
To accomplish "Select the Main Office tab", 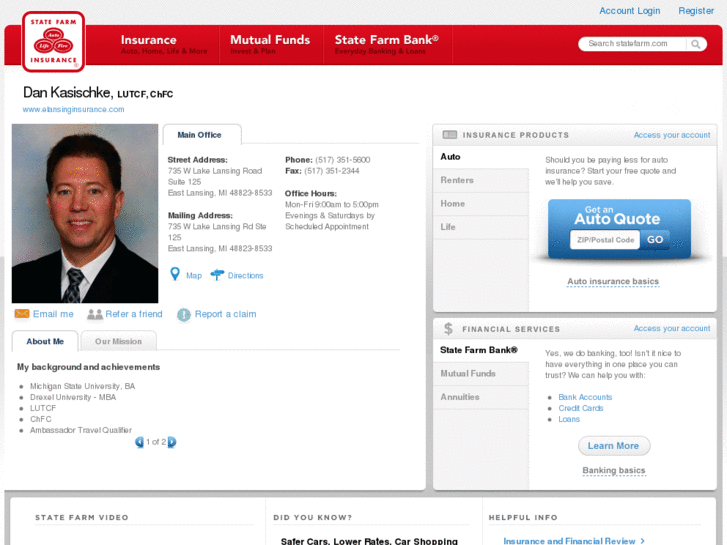I will point(202,135).
